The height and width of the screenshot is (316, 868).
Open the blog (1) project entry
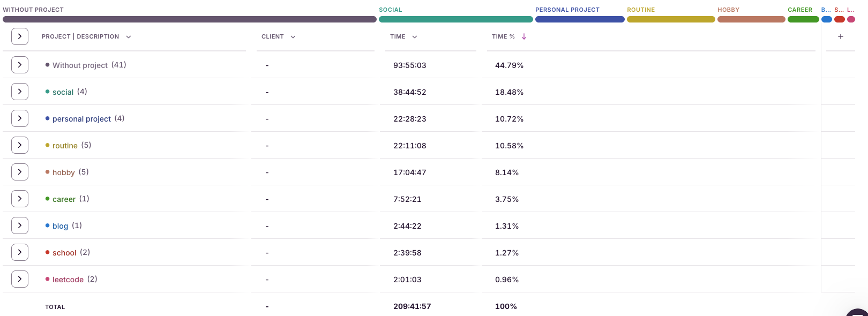pyautogui.click(x=64, y=225)
